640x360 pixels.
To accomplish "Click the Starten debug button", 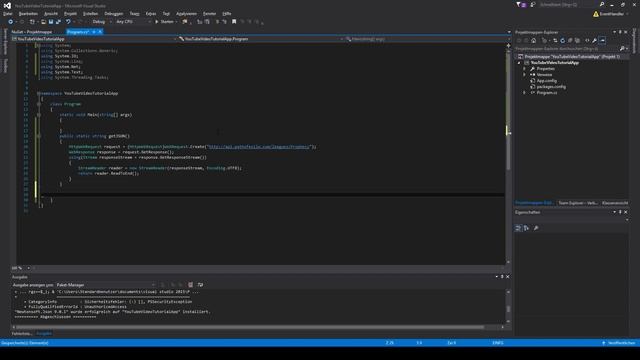I will (x=164, y=22).
